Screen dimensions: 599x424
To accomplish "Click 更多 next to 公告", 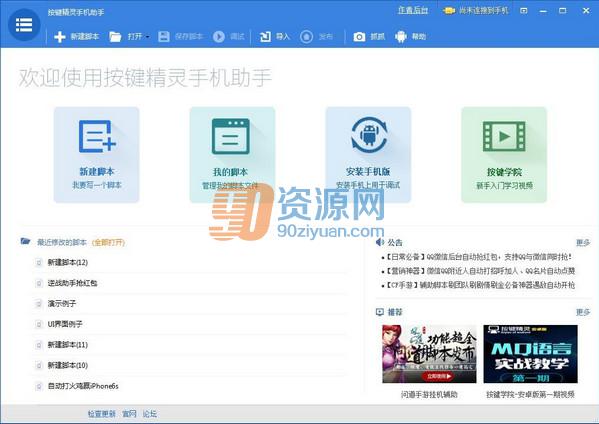I will click(583, 243).
